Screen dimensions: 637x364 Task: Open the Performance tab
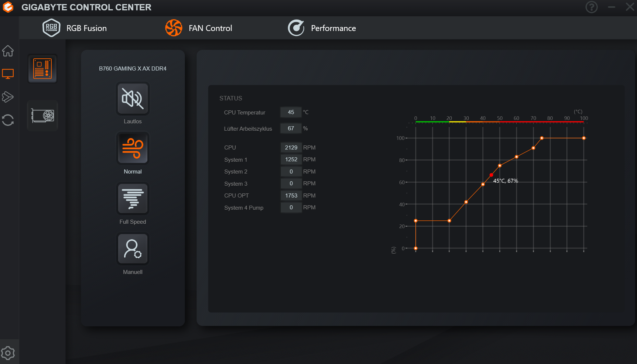point(322,28)
